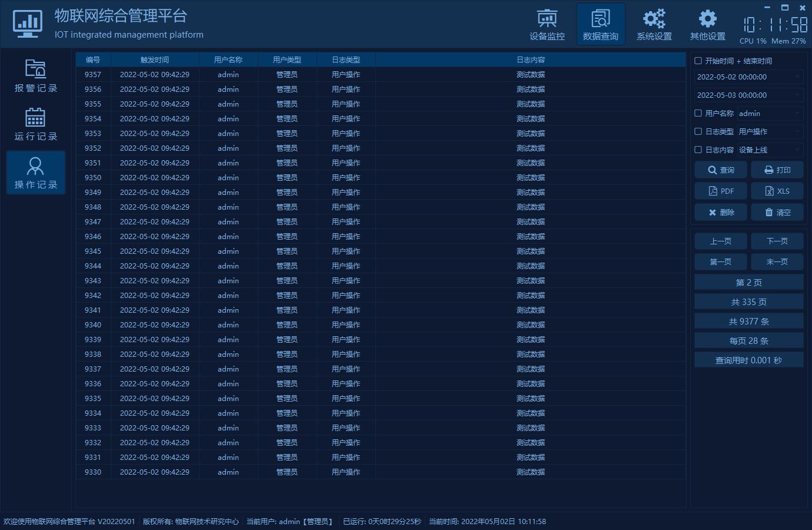Image resolution: width=812 pixels, height=530 pixels.
Task: Enable the 开始时间 + 结束时间 checkbox
Action: [x=698, y=61]
